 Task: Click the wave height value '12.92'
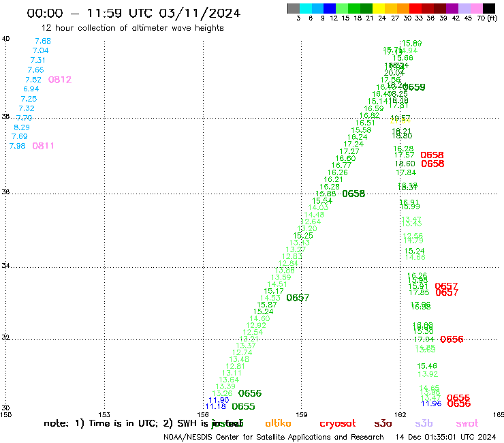tap(256, 325)
